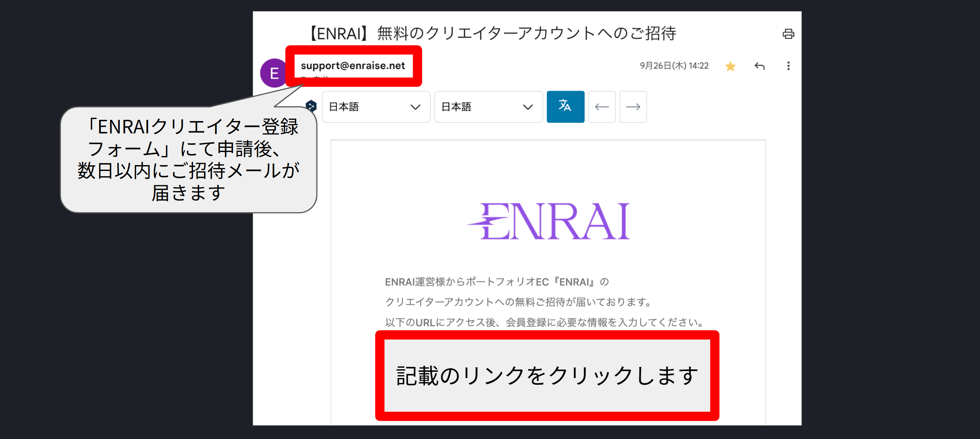Open the target language 日本語 dropdown
The height and width of the screenshot is (439, 980).
(488, 107)
